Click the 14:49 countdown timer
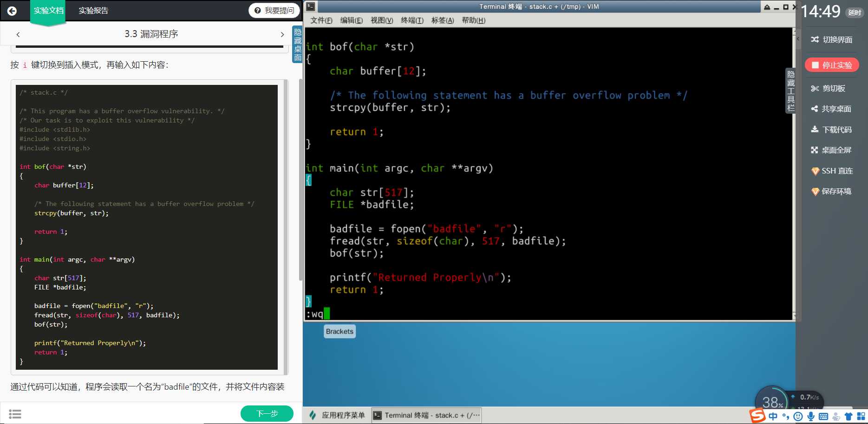Image resolution: width=868 pixels, height=424 pixels. tap(821, 11)
